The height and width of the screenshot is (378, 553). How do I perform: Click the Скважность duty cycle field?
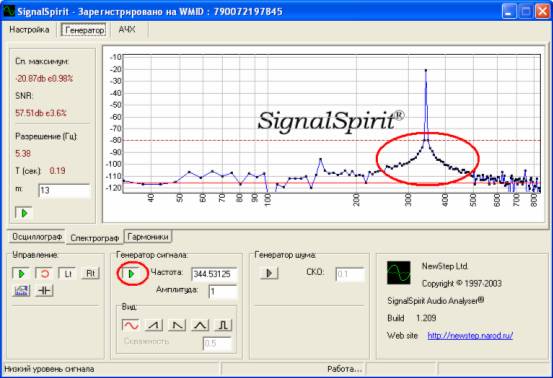217,343
